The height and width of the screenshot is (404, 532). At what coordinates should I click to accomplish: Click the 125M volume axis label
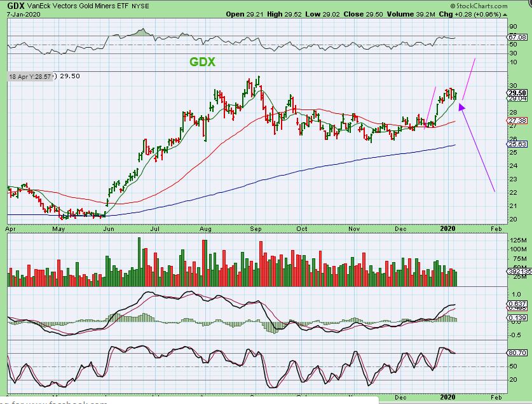pos(518,240)
